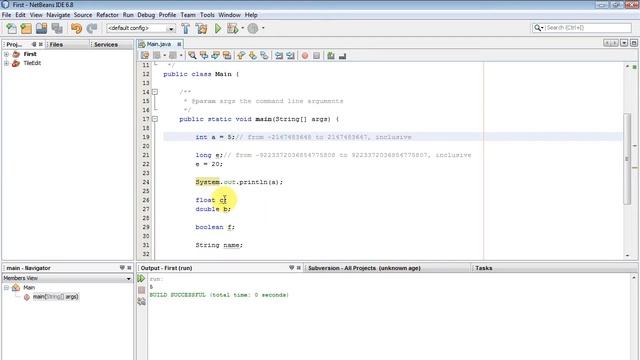Expand the TileEdit project node

[x=7, y=63]
